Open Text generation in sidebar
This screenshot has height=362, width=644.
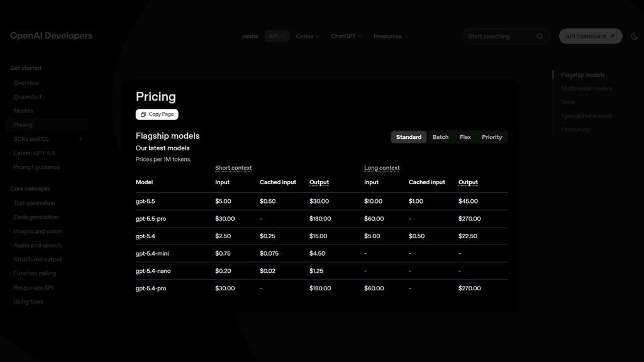click(x=34, y=203)
